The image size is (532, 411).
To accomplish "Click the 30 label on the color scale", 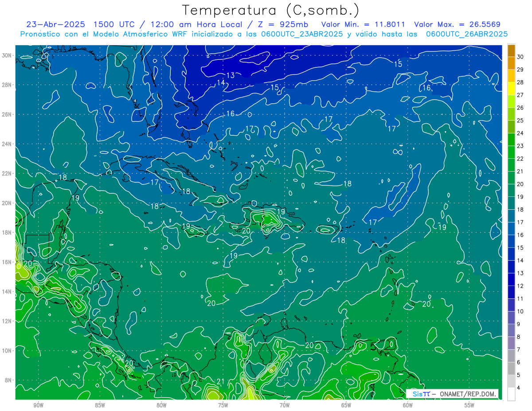I will tap(520, 57).
